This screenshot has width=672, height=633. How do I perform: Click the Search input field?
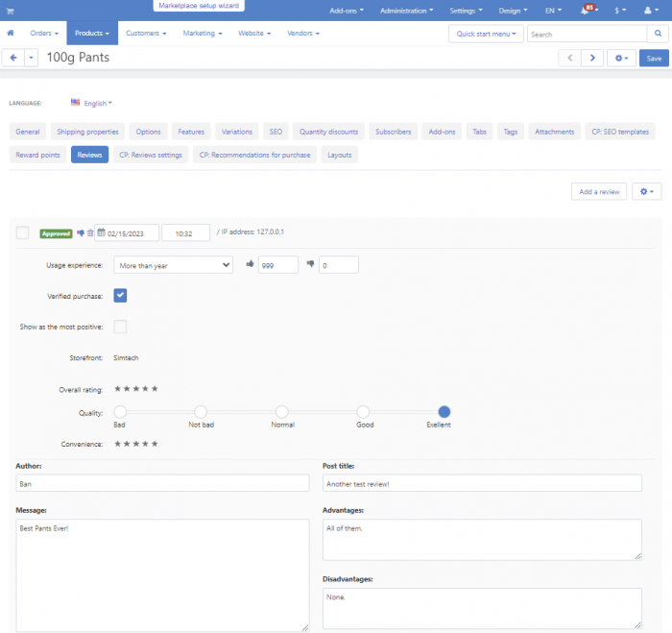tap(588, 34)
